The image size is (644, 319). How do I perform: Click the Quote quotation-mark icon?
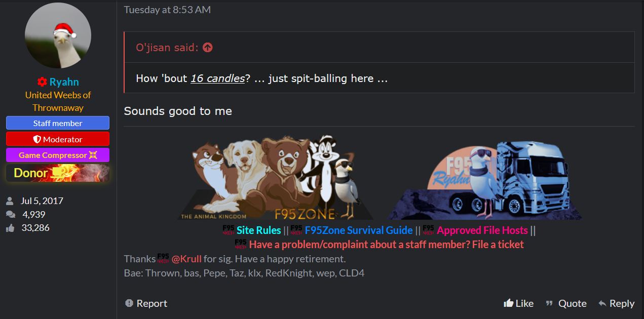click(x=549, y=303)
